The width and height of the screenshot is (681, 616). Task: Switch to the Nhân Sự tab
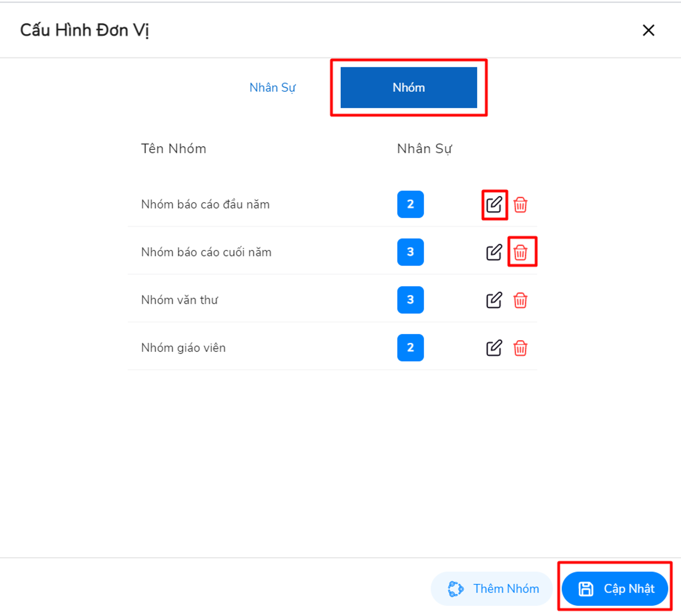[272, 88]
